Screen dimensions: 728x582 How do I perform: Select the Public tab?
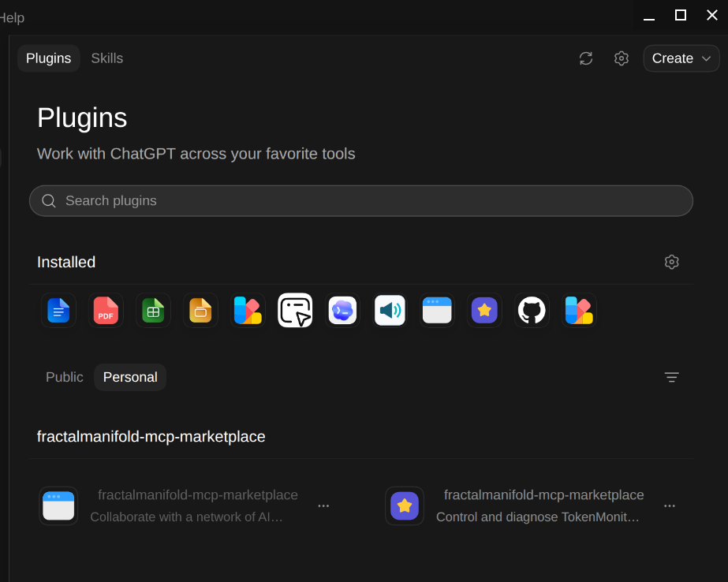(x=65, y=377)
